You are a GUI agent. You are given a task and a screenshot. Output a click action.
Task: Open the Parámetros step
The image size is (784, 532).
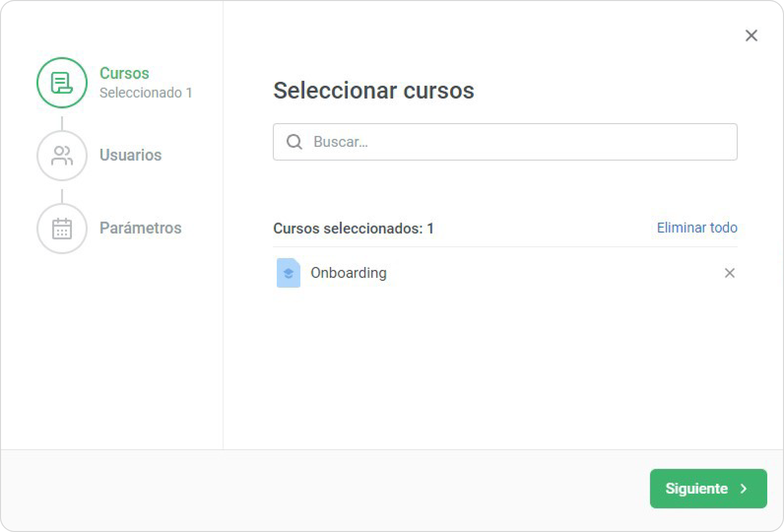140,228
